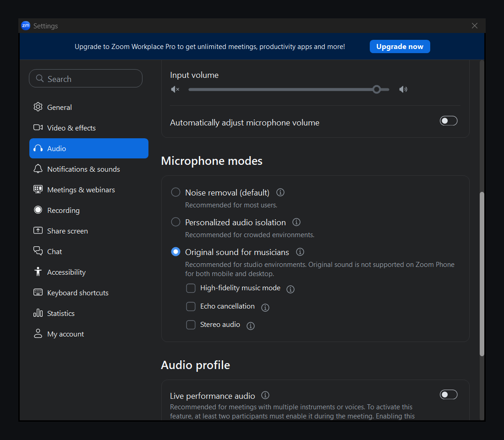Click the General gear icon

click(38, 107)
